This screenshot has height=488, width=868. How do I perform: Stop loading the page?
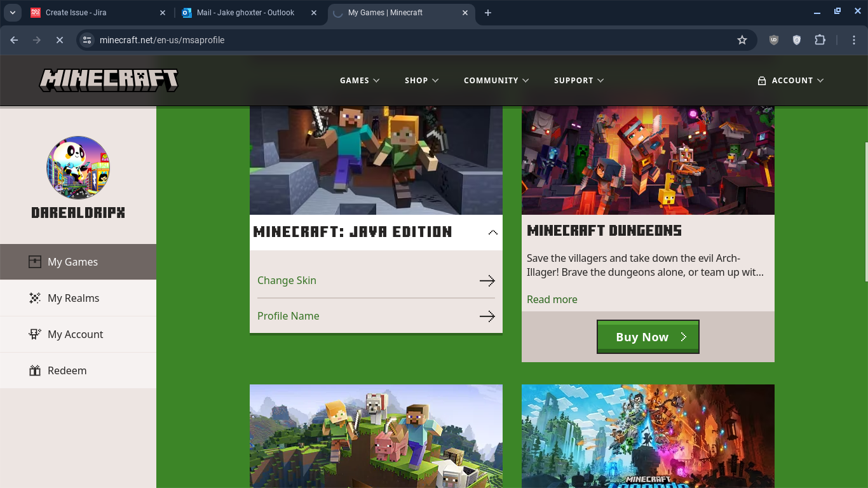[60, 40]
